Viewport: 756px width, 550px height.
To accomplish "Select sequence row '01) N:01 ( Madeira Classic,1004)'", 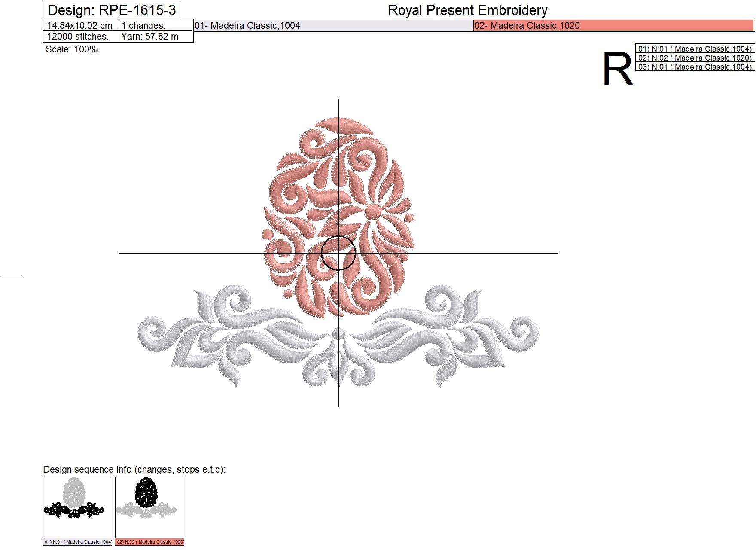I will click(x=695, y=49).
